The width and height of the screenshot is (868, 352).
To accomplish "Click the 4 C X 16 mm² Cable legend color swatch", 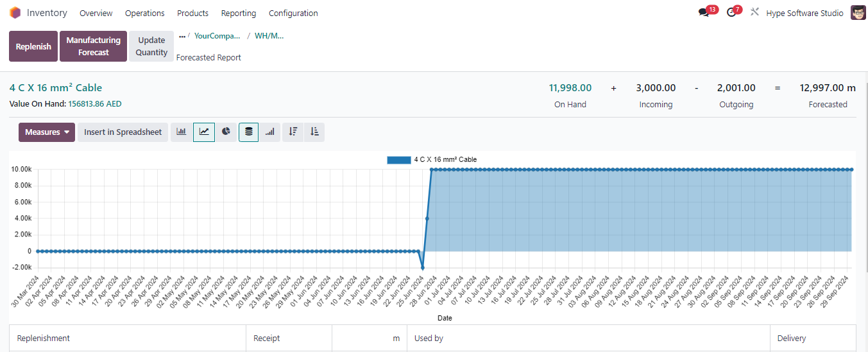I will [398, 159].
